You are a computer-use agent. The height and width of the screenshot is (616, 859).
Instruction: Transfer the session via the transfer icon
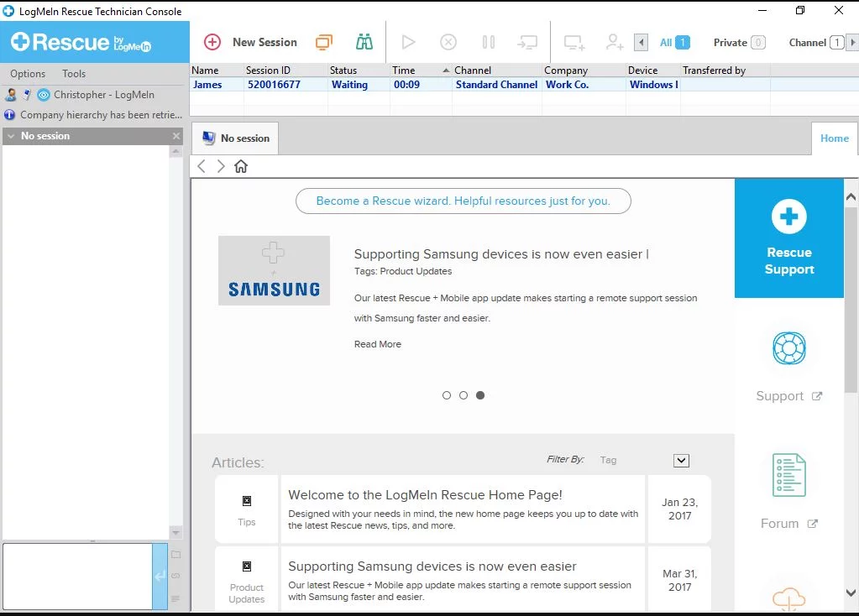(x=527, y=41)
